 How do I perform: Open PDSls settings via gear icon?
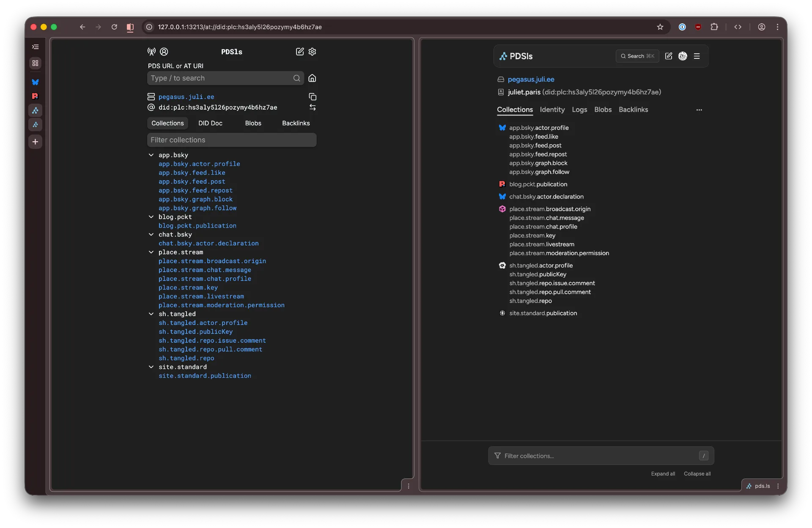click(312, 52)
